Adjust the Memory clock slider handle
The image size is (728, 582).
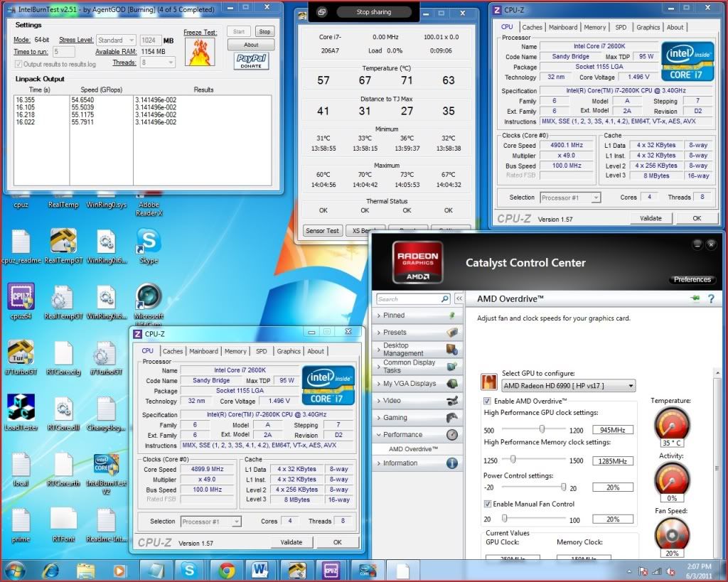pyautogui.click(x=513, y=460)
